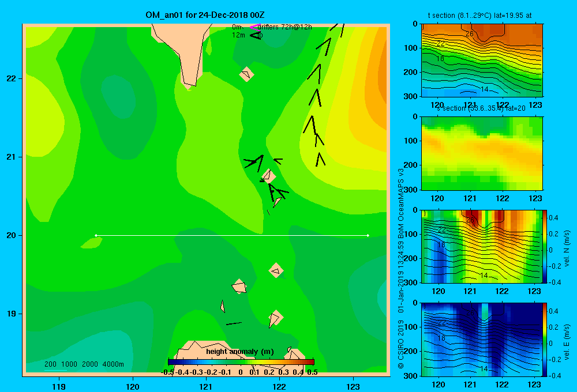Click the 14 contour label in temperature section
The height and width of the screenshot is (392, 577).
(485, 89)
